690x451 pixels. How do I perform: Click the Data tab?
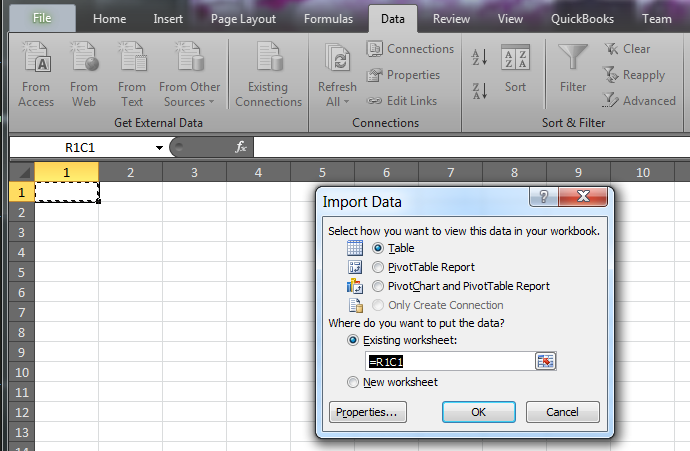(x=393, y=19)
